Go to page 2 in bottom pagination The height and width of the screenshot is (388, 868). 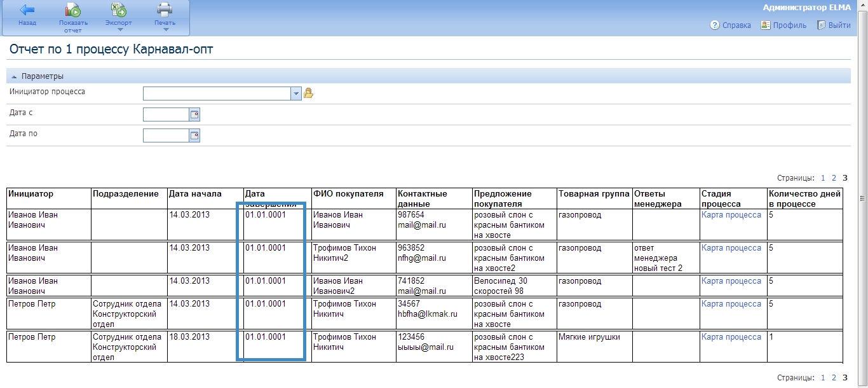[x=834, y=378]
